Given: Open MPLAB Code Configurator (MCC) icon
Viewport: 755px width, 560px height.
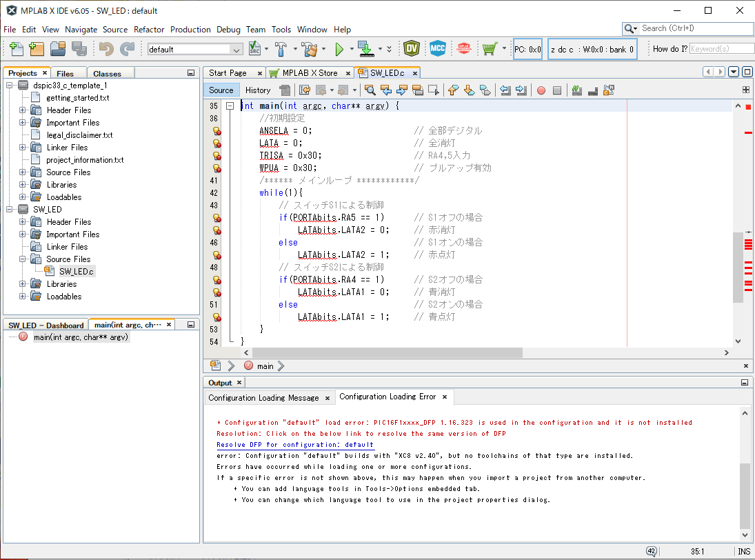Looking at the screenshot, I should click(x=437, y=48).
